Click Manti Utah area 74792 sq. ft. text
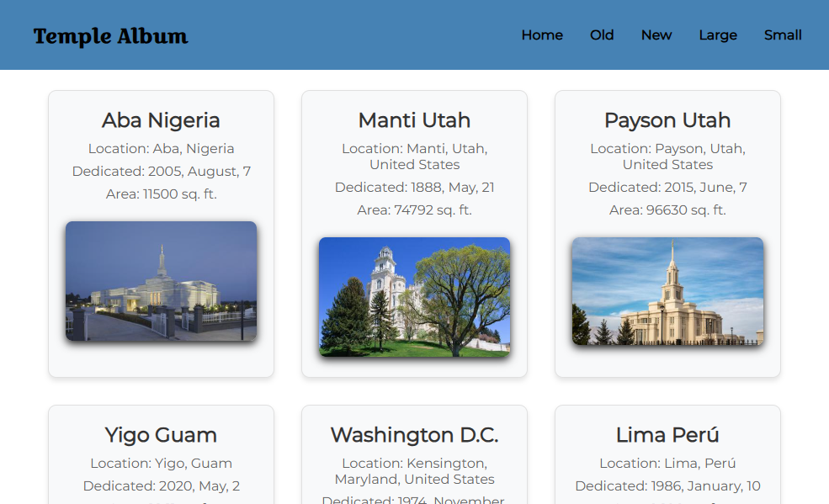Viewport: 829px width, 504px height. point(414,210)
